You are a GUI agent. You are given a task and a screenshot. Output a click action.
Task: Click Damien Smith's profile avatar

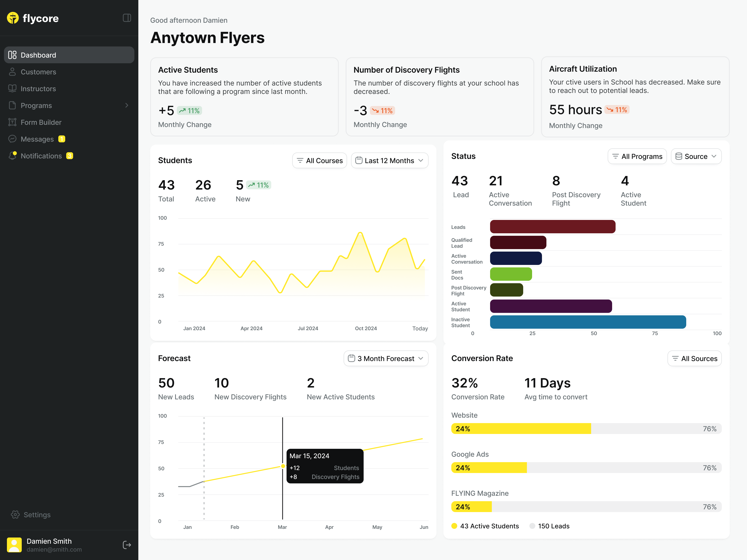[x=14, y=545]
